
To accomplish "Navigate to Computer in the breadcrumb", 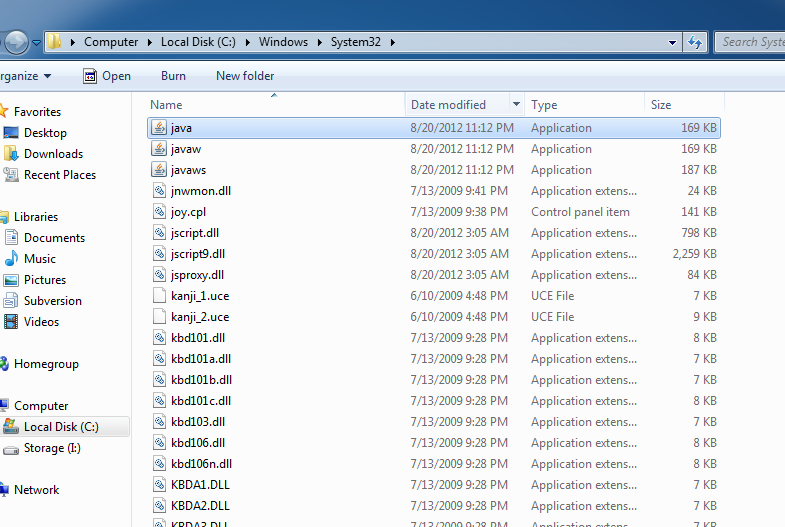I will (x=111, y=42).
